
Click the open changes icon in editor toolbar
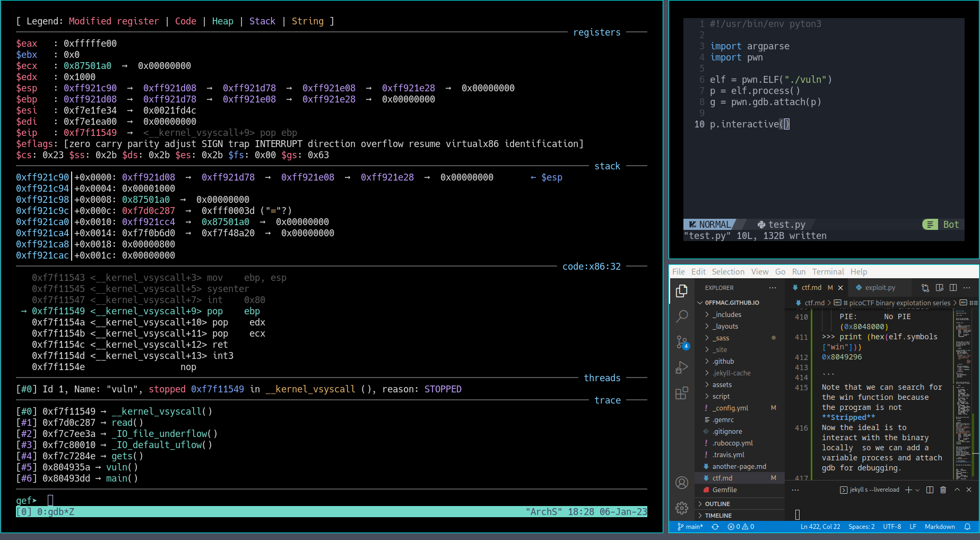tap(925, 288)
